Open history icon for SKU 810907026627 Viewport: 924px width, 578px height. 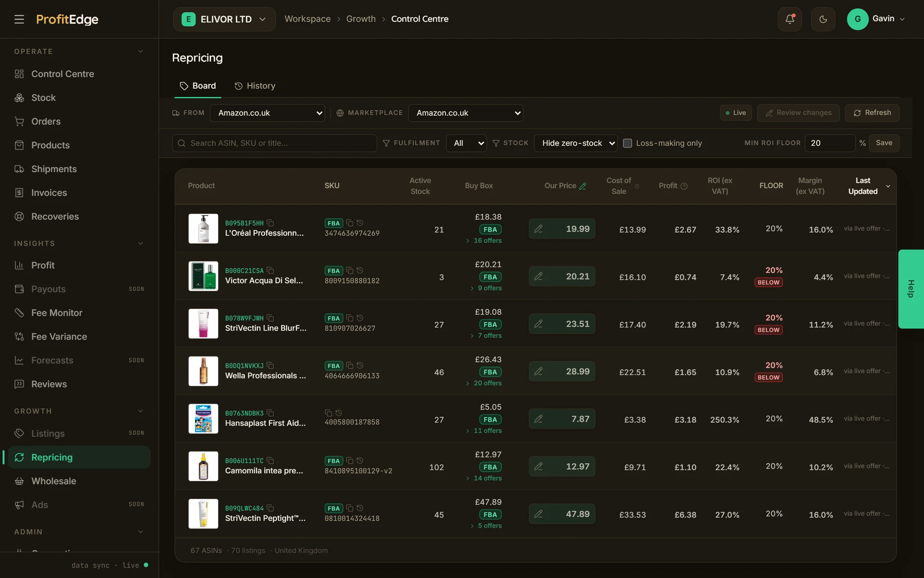point(360,318)
